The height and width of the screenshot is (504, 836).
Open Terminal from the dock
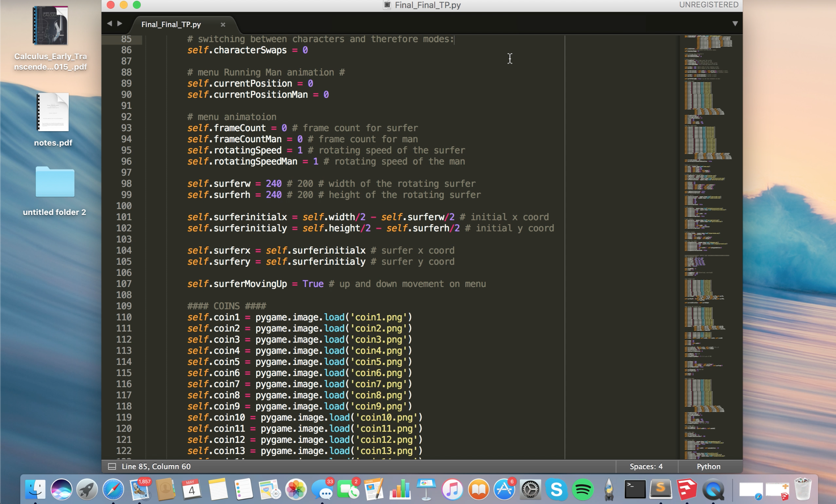coord(635,489)
